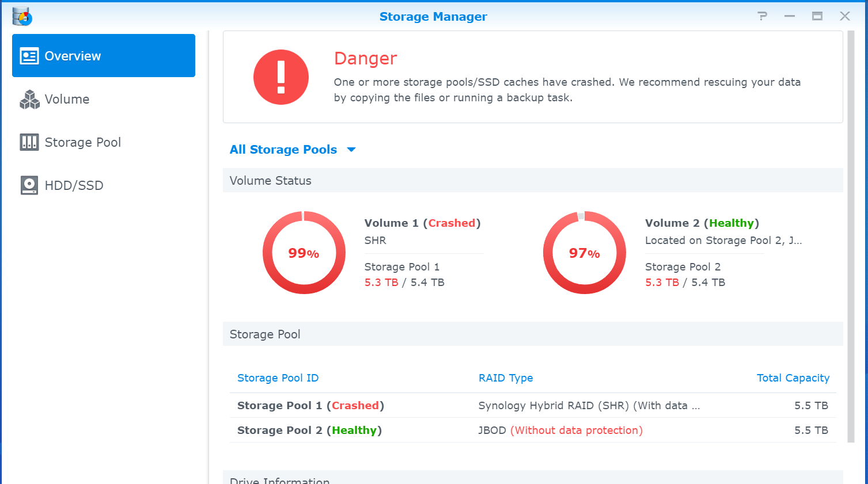The height and width of the screenshot is (484, 868).
Task: Select the crashed Storage Pool 1 row
Action: coord(310,406)
